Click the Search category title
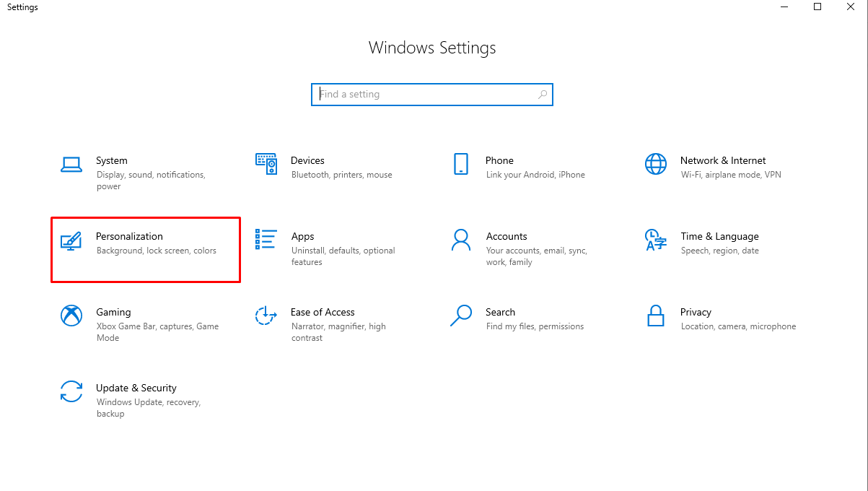This screenshot has width=868, height=491. 500,312
